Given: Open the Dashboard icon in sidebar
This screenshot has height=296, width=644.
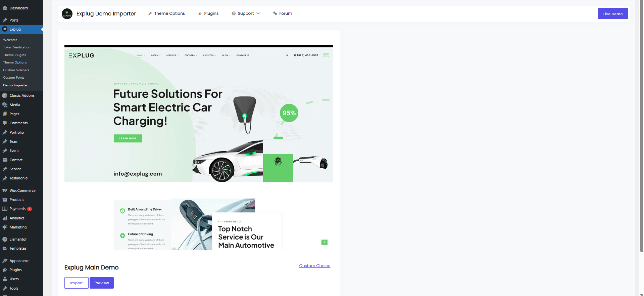Looking at the screenshot, I should (x=5, y=8).
